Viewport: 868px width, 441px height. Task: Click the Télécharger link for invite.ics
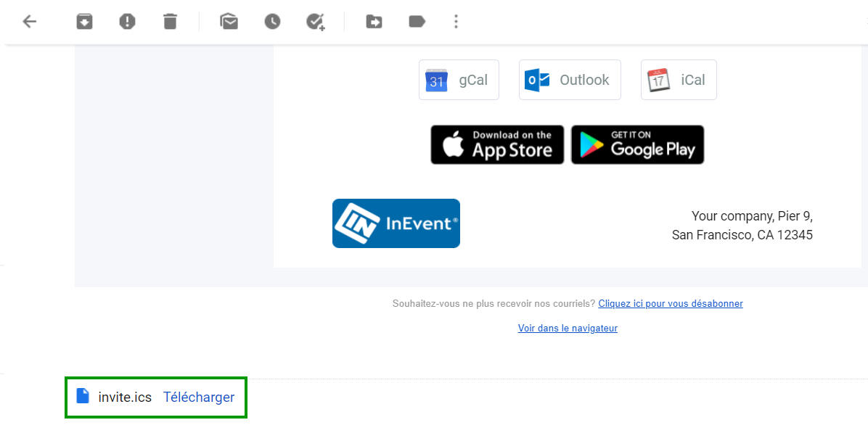pos(199,397)
